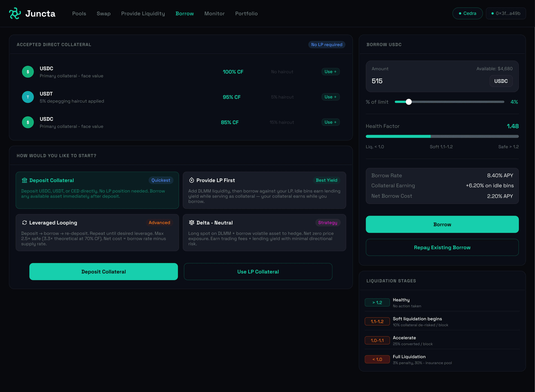Screen dimensions: 535x392
Task: Choose the Delta - Neutral strategy card
Action: pos(264,233)
